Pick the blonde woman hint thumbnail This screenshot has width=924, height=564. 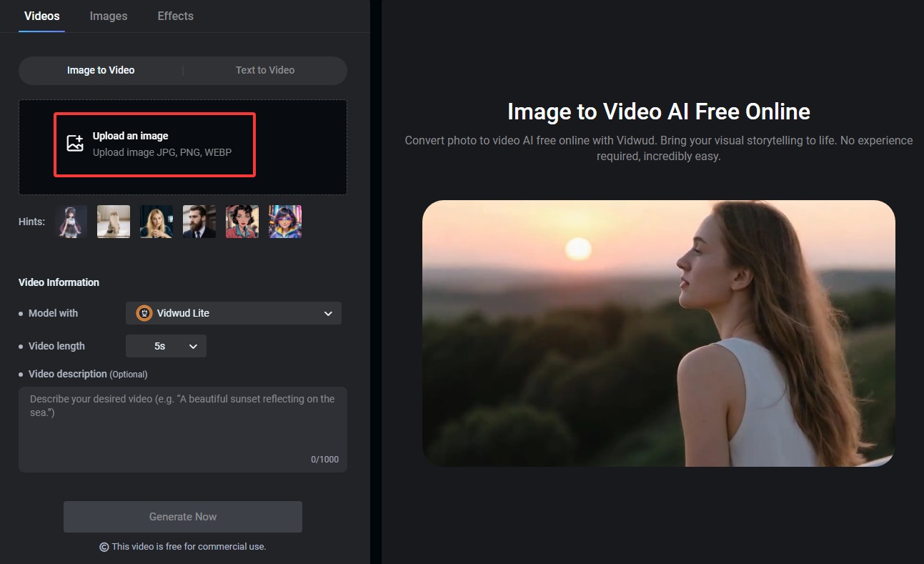pos(157,222)
